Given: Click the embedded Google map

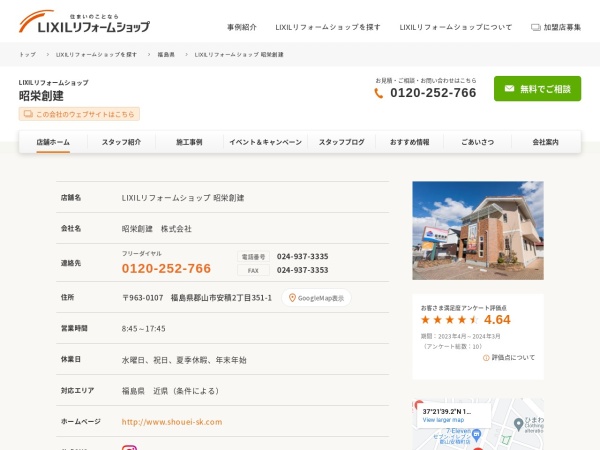Looking at the screenshot, I should click(x=478, y=424).
